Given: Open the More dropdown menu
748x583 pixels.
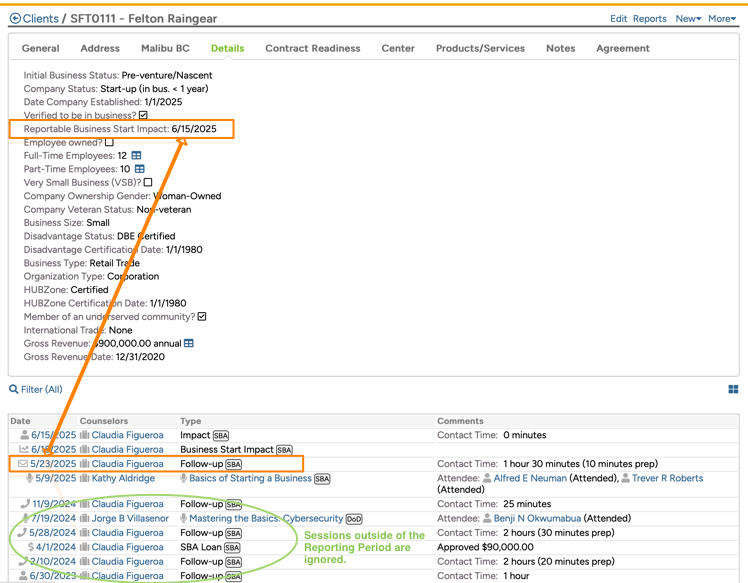Looking at the screenshot, I should 721,18.
